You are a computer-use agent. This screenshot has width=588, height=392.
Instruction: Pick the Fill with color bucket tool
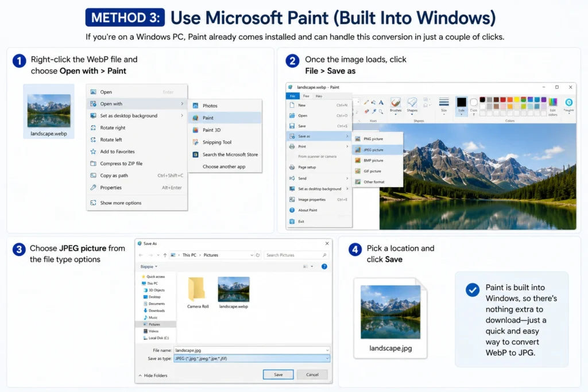coord(373,102)
